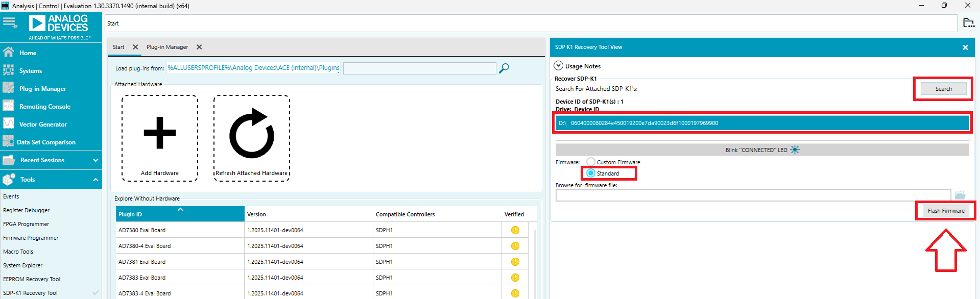The image size is (980, 299).
Task: Switch to the Start tab
Action: (x=118, y=47)
